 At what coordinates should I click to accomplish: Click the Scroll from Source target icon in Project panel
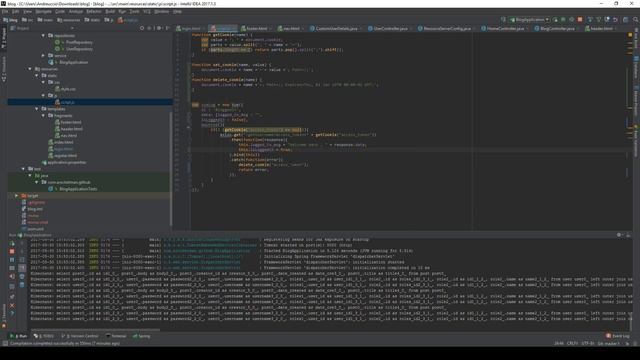tap(142, 28)
